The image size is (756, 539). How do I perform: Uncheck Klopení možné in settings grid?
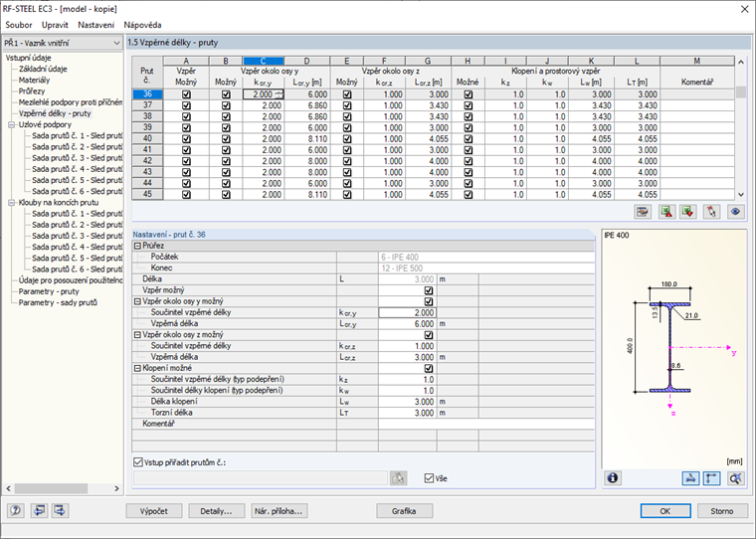point(428,368)
